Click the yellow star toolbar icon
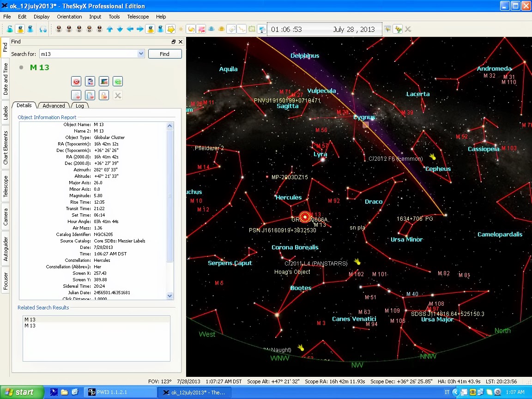 coord(171,29)
